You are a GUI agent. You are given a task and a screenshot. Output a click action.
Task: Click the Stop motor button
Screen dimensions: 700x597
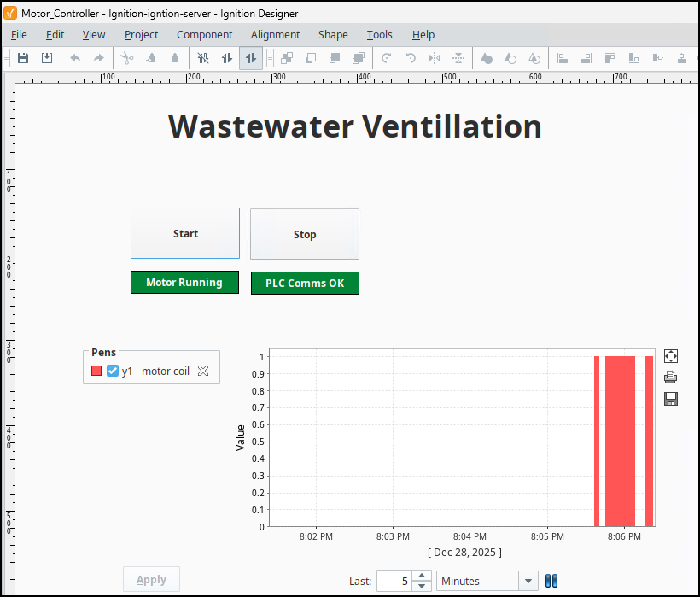click(x=305, y=234)
